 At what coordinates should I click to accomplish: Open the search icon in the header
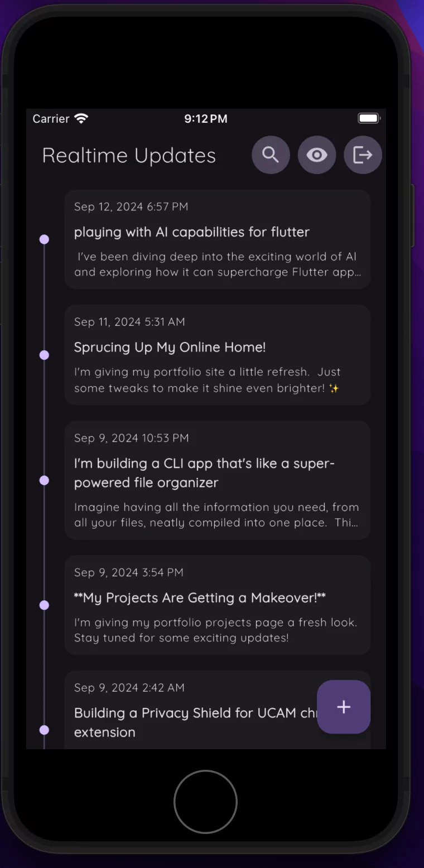point(271,155)
